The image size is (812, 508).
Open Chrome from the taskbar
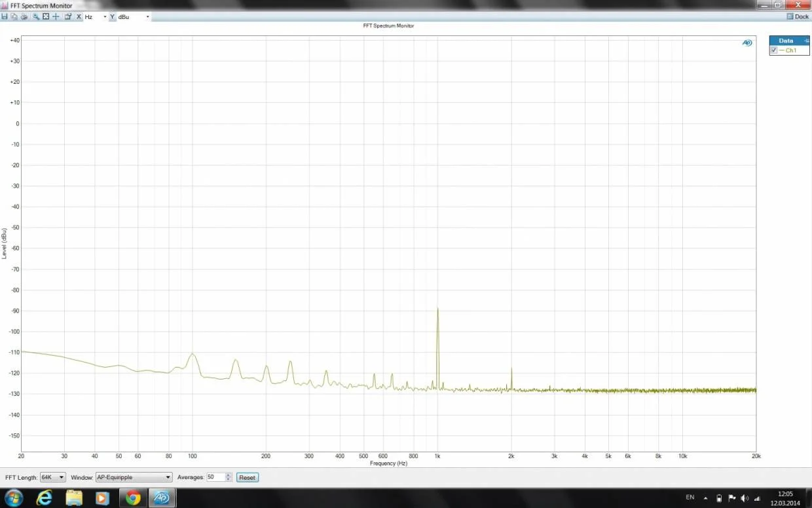(x=133, y=498)
